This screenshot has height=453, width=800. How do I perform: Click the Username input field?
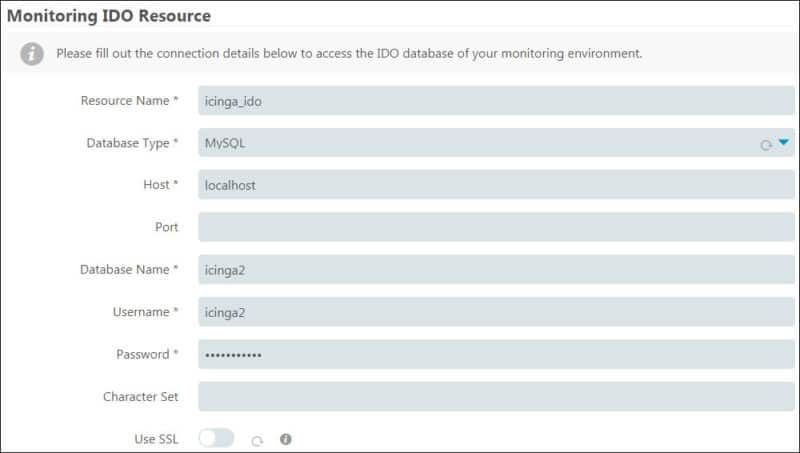[496, 312]
